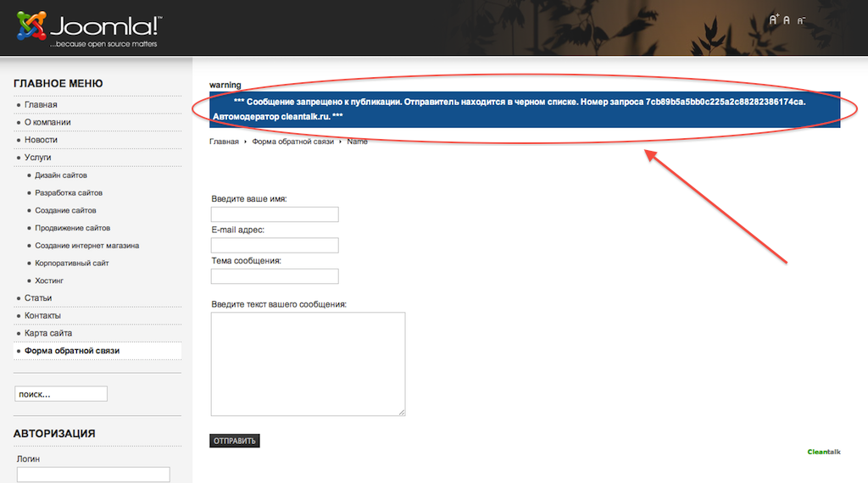
Task: Click the ОТПРАВИТЬ submit button
Action: (x=235, y=441)
